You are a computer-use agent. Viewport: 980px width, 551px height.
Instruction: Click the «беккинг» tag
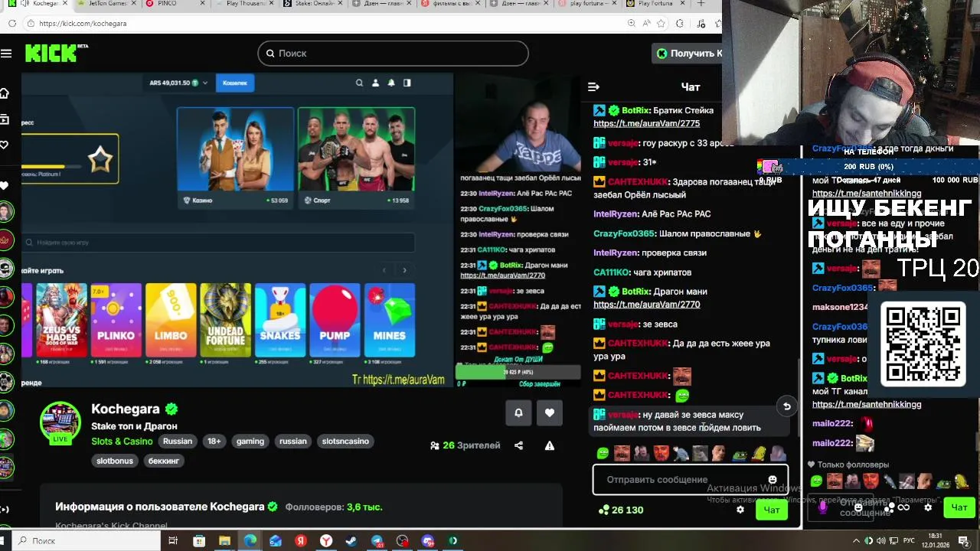[x=163, y=461]
